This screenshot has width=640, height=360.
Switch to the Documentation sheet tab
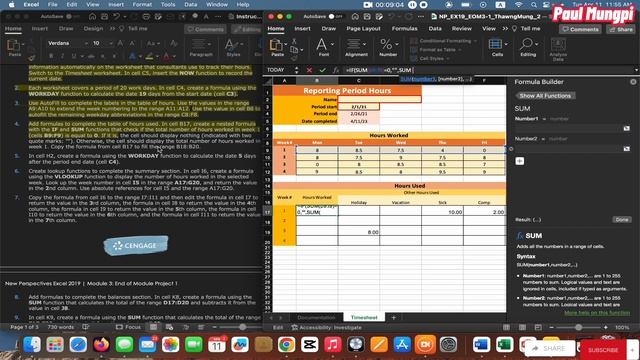(x=316, y=318)
